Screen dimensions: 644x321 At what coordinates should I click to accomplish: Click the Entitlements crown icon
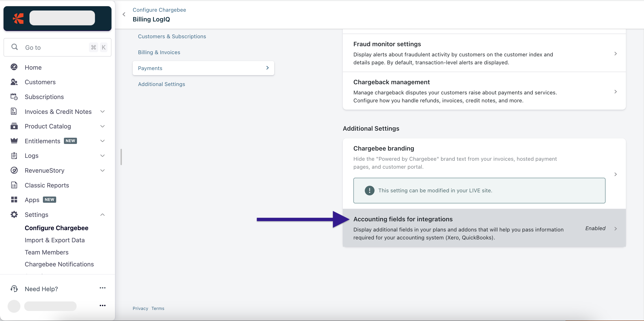click(x=14, y=141)
